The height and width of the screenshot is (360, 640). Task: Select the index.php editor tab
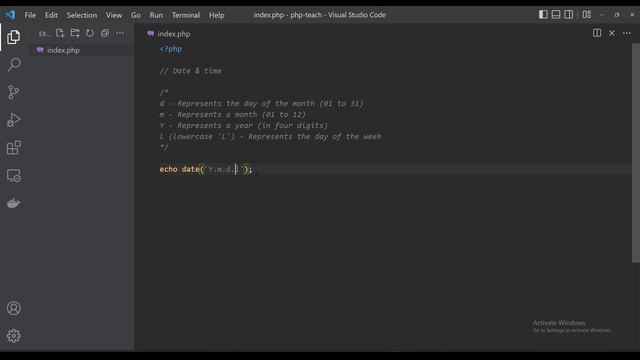(169, 34)
